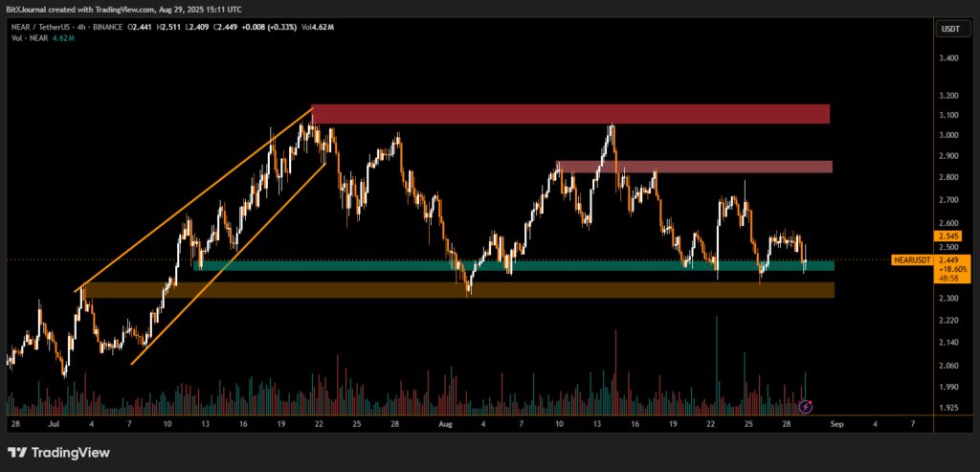
Task: Click the Sep label on time axis
Action: click(x=836, y=422)
